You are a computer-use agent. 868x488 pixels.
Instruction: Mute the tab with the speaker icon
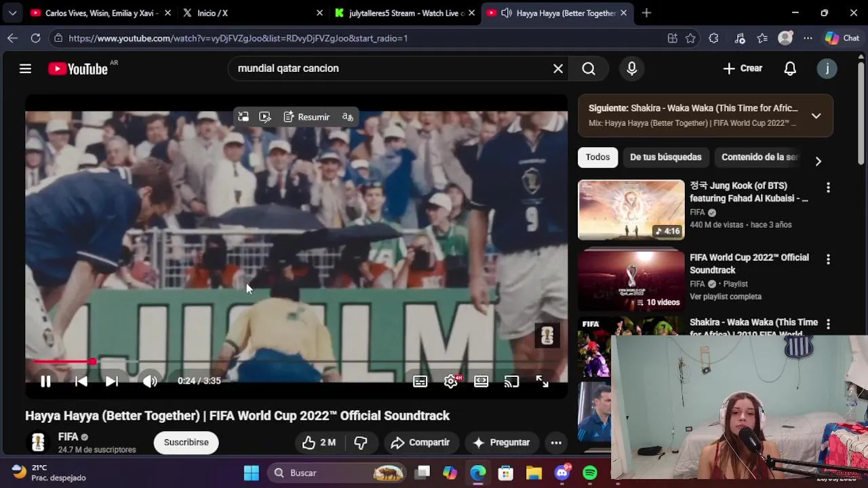tap(506, 13)
